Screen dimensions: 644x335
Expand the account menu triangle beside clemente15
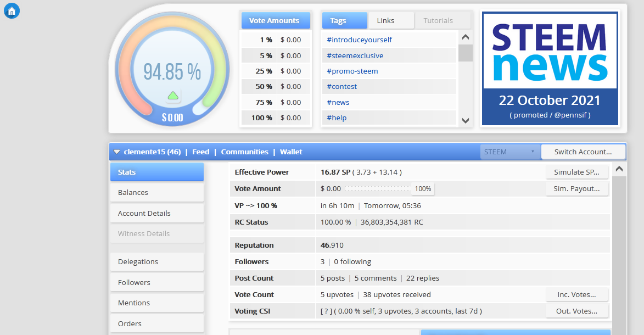pyautogui.click(x=116, y=152)
